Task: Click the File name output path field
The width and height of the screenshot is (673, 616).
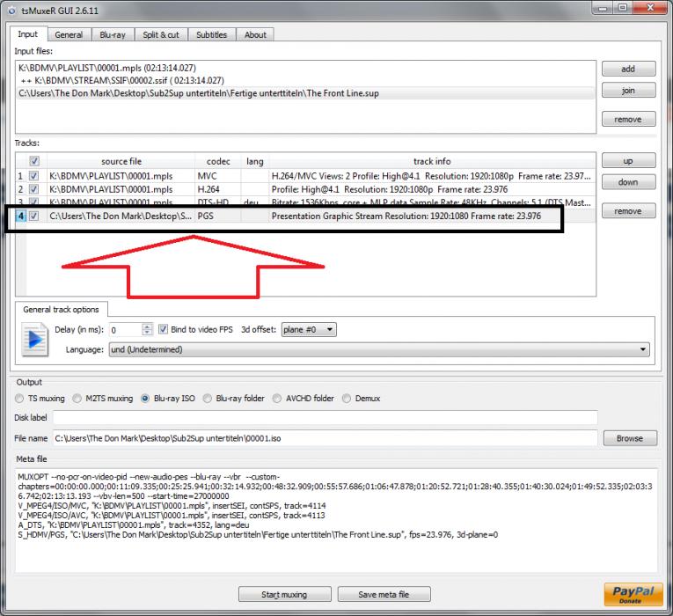Action: tap(325, 438)
